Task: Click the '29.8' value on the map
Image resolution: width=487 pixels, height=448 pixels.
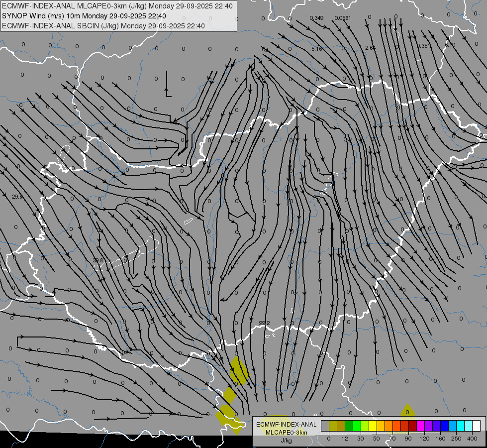Action: 17,197
